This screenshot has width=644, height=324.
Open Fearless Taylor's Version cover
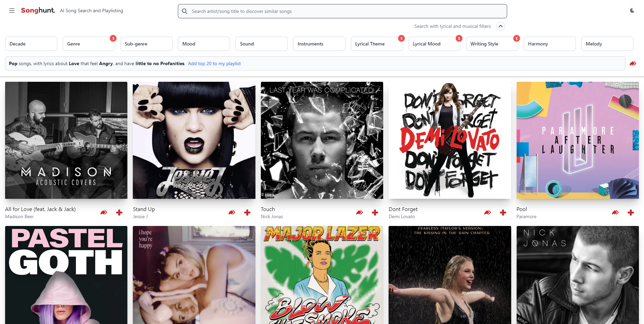click(450, 275)
